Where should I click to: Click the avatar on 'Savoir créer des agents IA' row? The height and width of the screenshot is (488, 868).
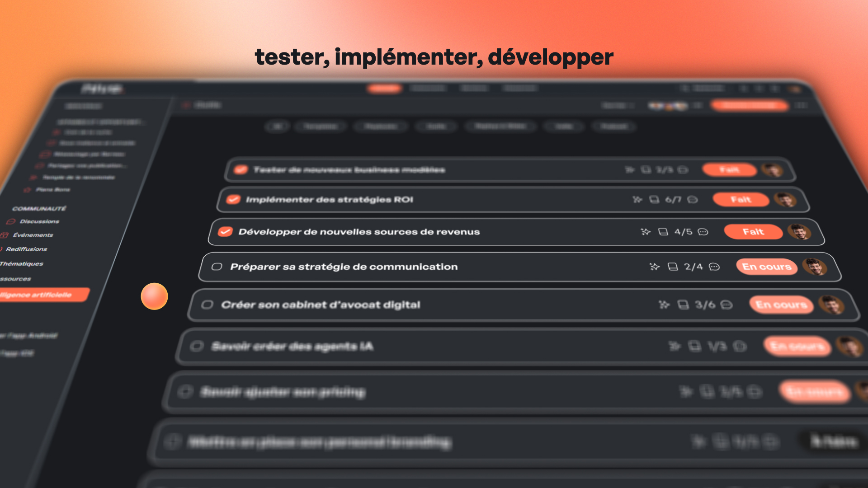(x=849, y=346)
